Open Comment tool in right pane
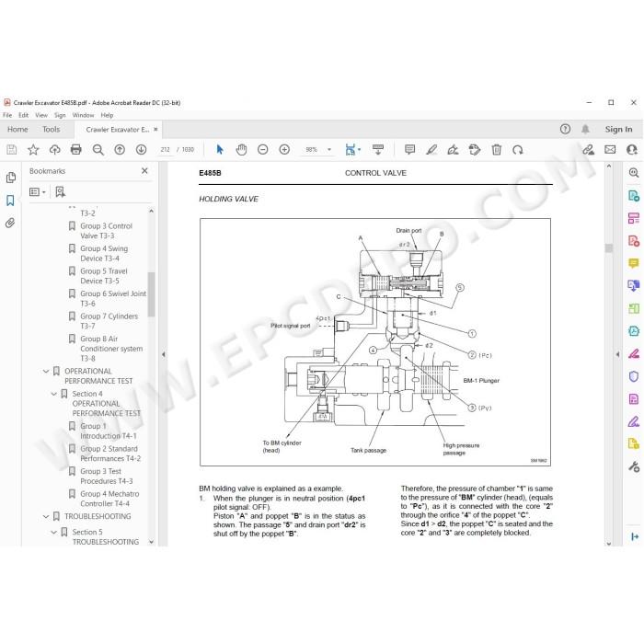The width and height of the screenshot is (644, 644). pos(634,263)
